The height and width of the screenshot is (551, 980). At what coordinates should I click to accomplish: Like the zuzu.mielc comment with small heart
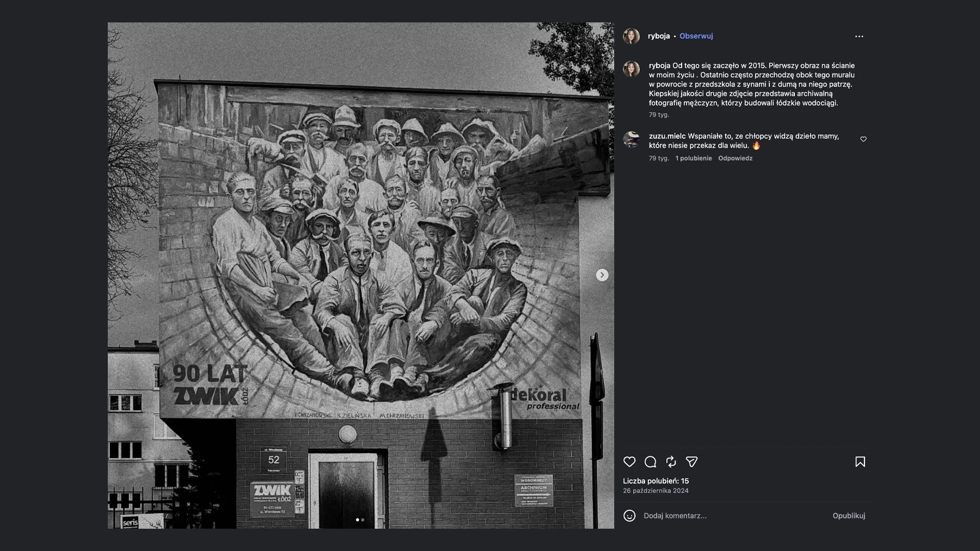coord(863,139)
